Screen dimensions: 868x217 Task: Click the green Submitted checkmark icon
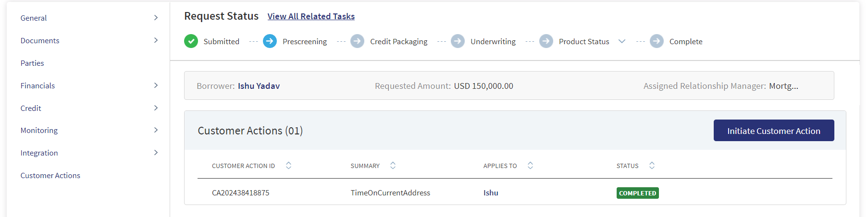click(191, 41)
